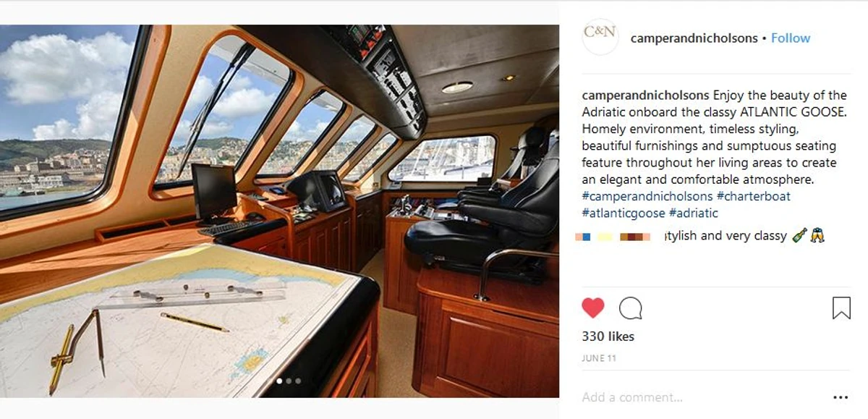Open comments with the speech bubble icon
868x419 pixels.
click(631, 308)
